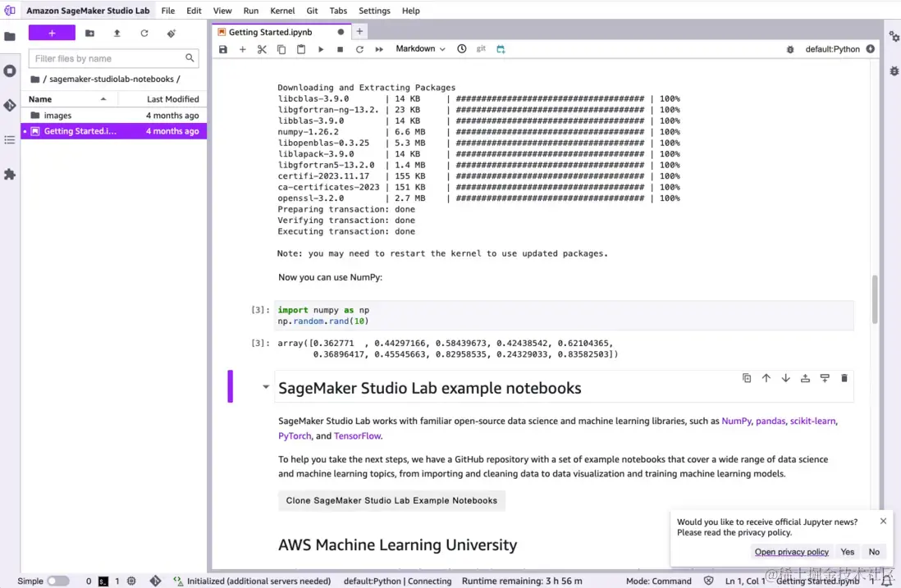The width and height of the screenshot is (901, 588).
Task: Delete the cell with trash icon
Action: (x=844, y=378)
